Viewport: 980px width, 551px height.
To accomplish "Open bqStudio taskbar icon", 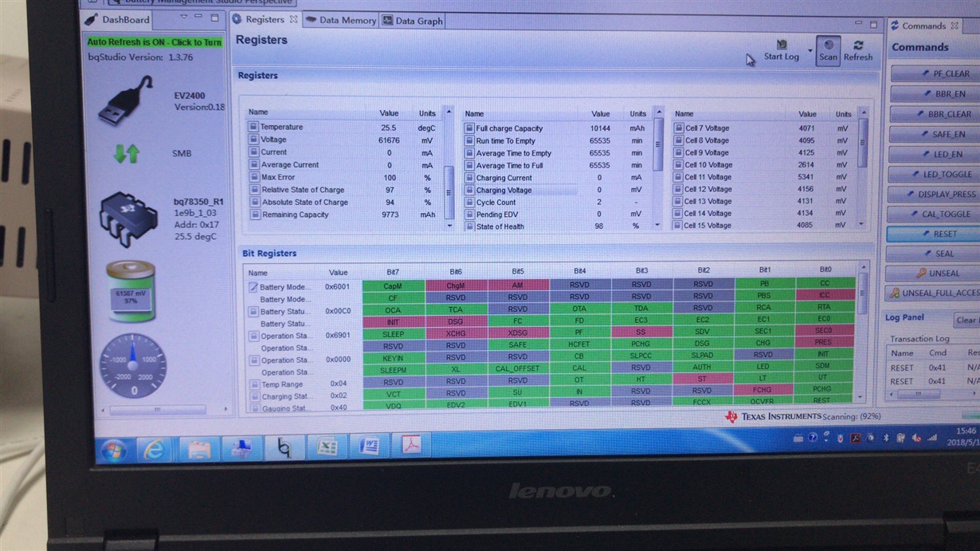I will 284,447.
